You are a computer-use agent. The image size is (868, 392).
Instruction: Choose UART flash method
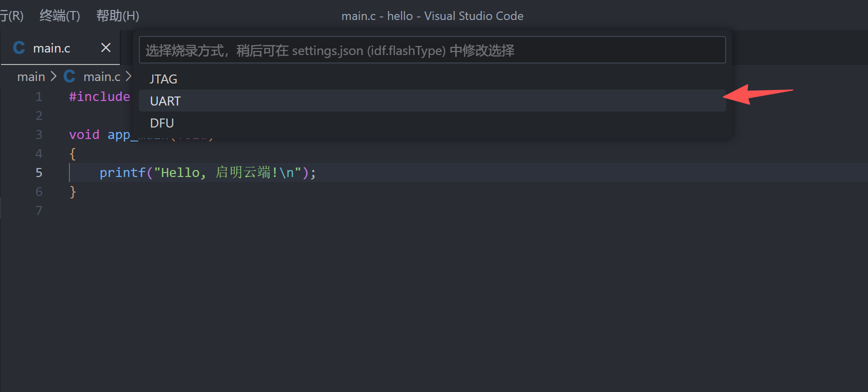pyautogui.click(x=432, y=101)
